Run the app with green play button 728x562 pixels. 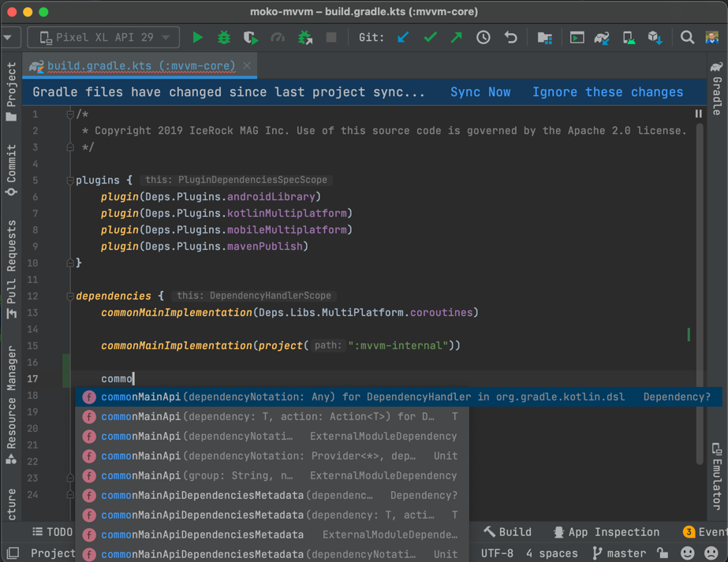(197, 37)
